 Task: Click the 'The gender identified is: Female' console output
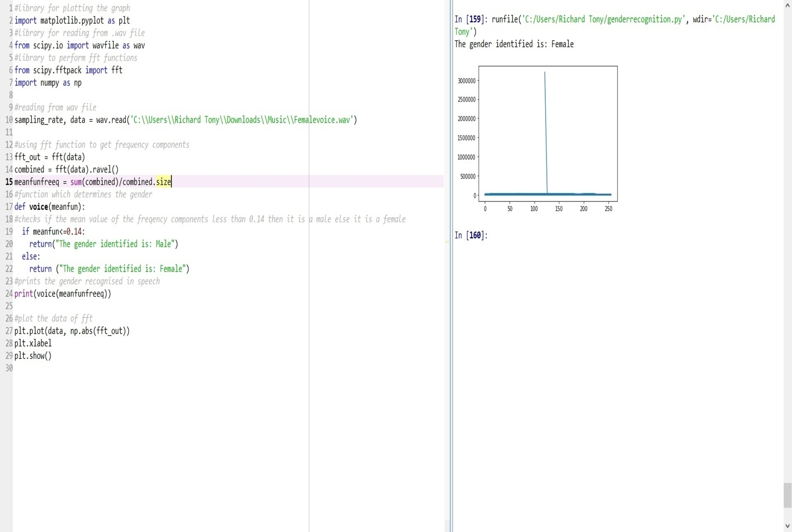[x=514, y=44]
